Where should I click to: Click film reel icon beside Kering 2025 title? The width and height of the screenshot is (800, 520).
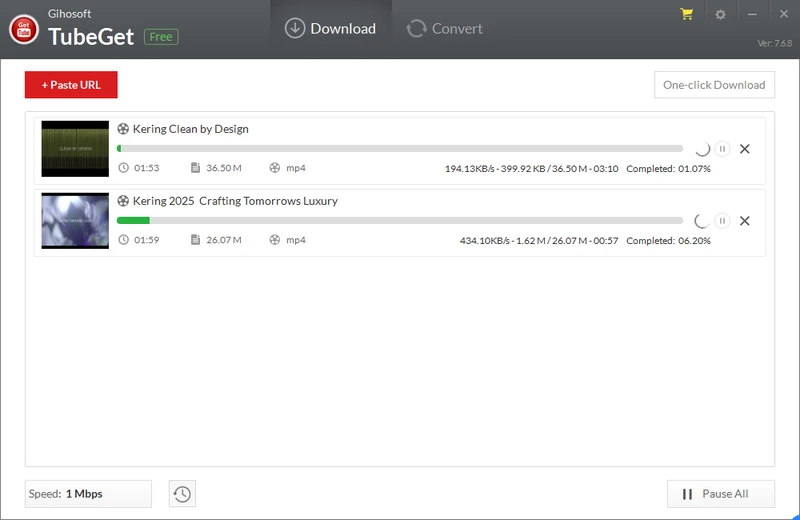pyautogui.click(x=123, y=201)
